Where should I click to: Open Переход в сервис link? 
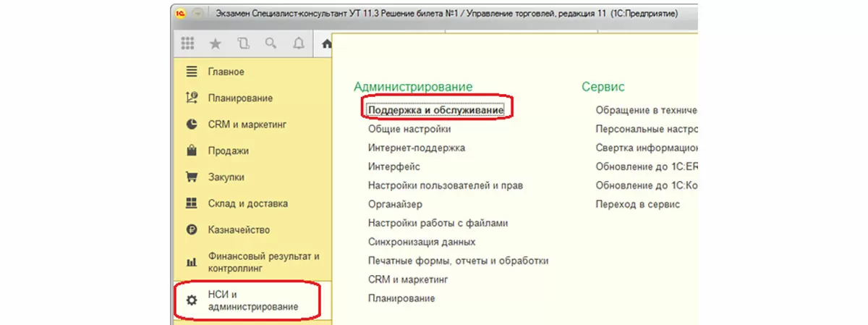(637, 204)
